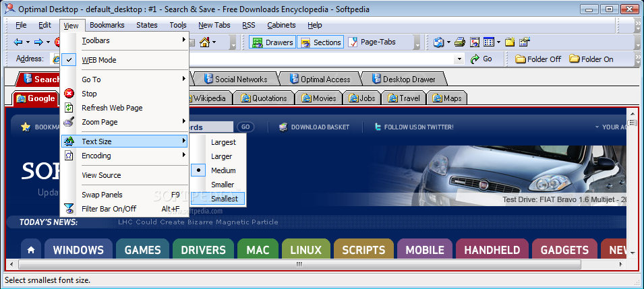Click the Softpedia home icon button

tap(31, 249)
